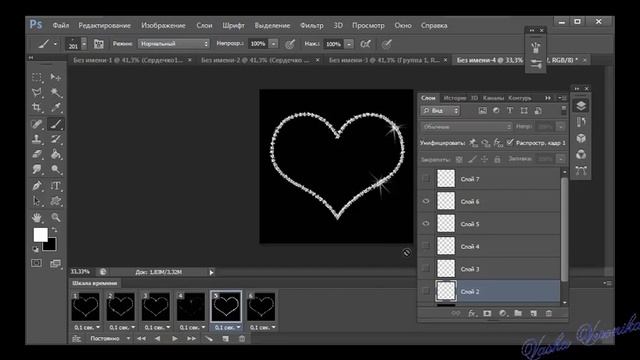Create new adjustment layer icon
The width and height of the screenshot is (640, 360).
coord(502,313)
